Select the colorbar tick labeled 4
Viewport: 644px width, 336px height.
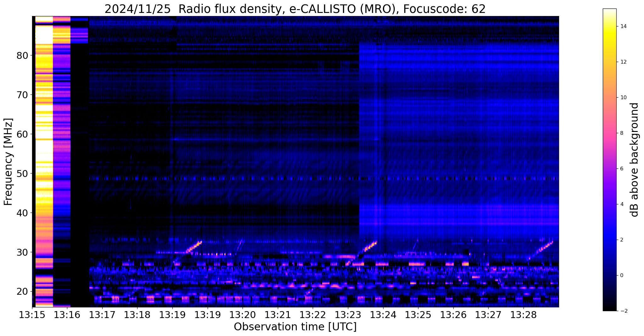pos(621,204)
